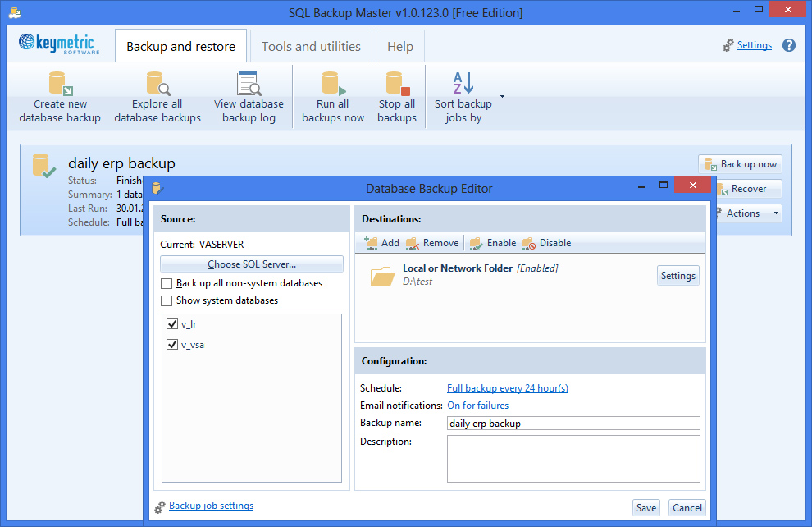Open Settings for Local or Network Folder destination
Image resolution: width=812 pixels, height=527 pixels.
click(x=677, y=276)
